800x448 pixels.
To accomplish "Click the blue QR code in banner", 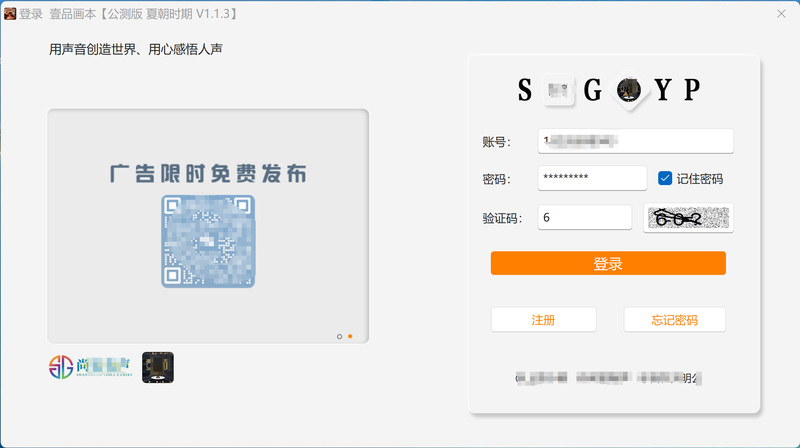I will point(208,241).
